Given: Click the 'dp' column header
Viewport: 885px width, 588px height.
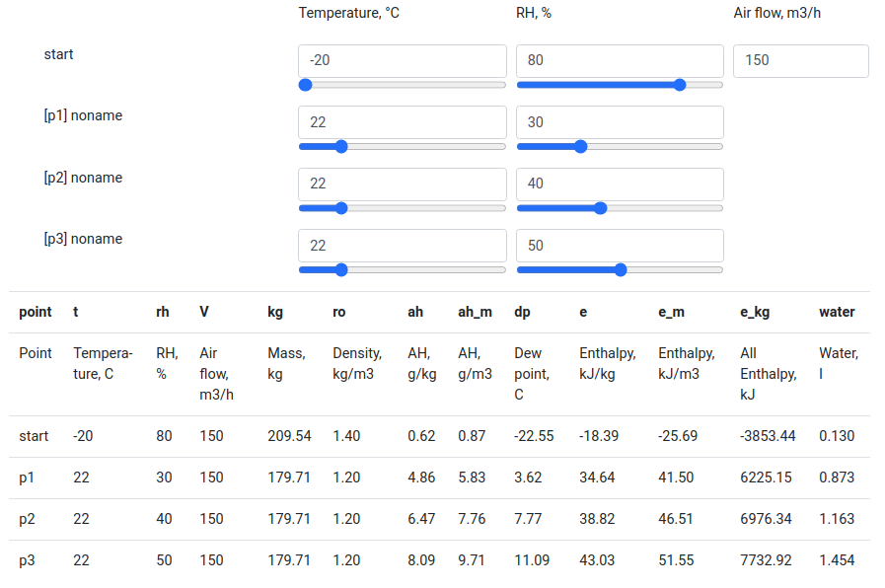Looking at the screenshot, I should pos(522,312).
